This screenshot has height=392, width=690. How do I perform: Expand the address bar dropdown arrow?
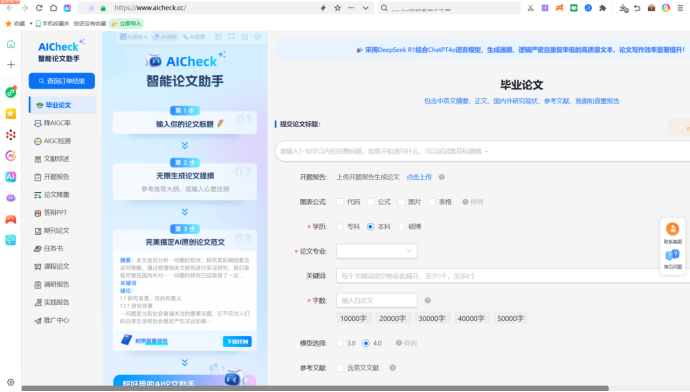(x=366, y=8)
